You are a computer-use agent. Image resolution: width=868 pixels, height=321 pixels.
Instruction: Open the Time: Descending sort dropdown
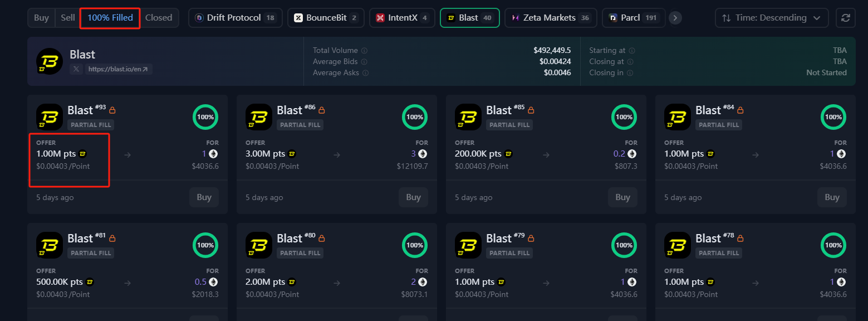coord(772,18)
